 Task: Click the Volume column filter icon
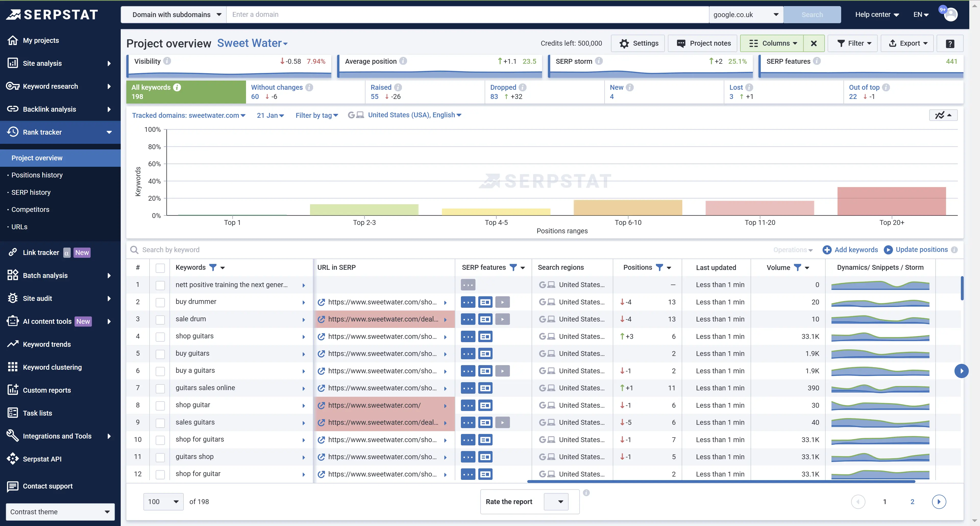pyautogui.click(x=797, y=267)
